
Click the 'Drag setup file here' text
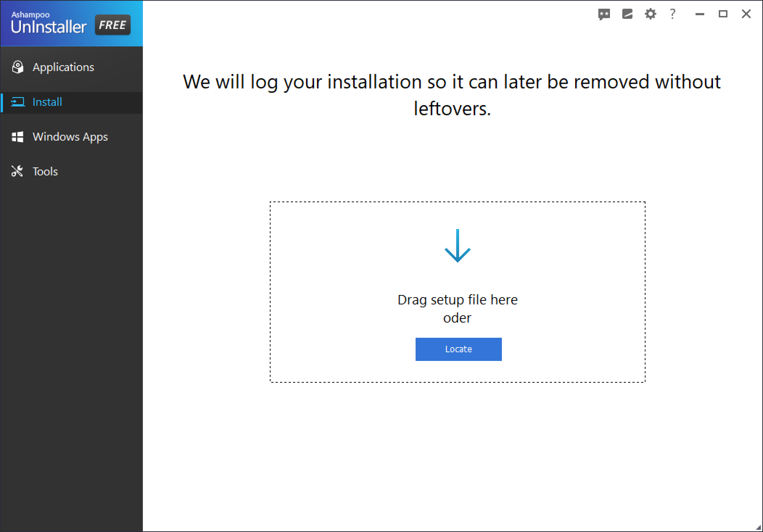458,300
